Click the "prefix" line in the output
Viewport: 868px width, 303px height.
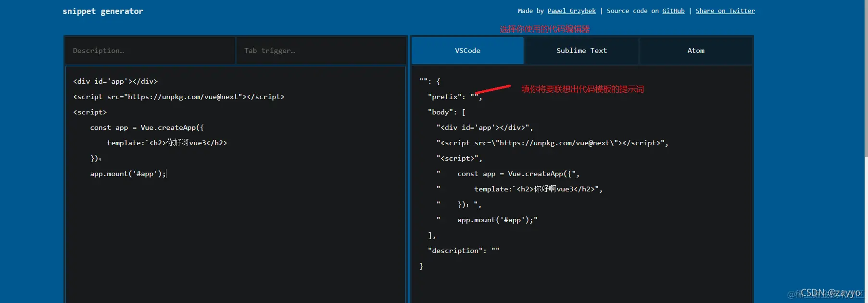pyautogui.click(x=455, y=97)
